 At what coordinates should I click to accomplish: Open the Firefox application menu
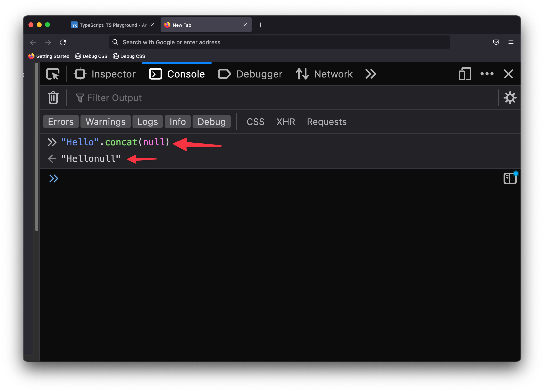[511, 42]
